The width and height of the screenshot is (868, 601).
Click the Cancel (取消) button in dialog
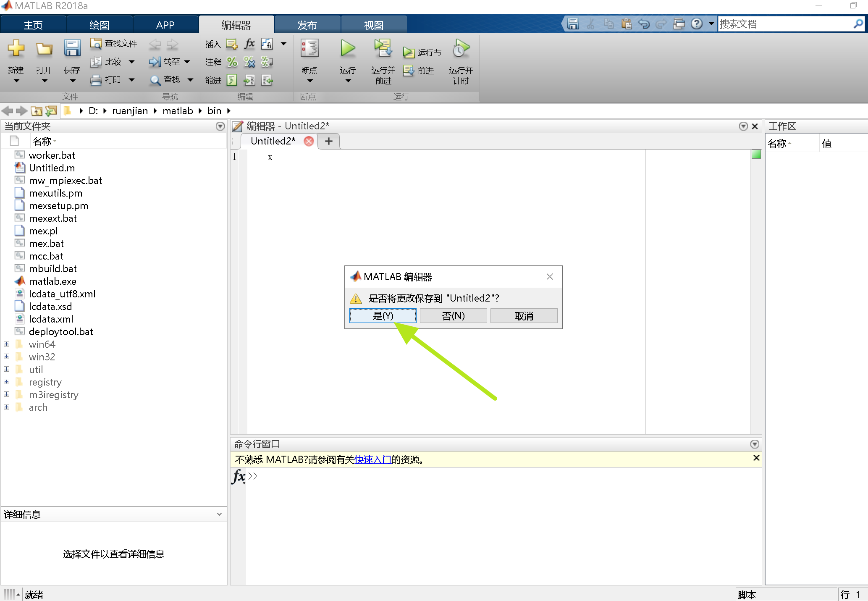pyautogui.click(x=524, y=316)
